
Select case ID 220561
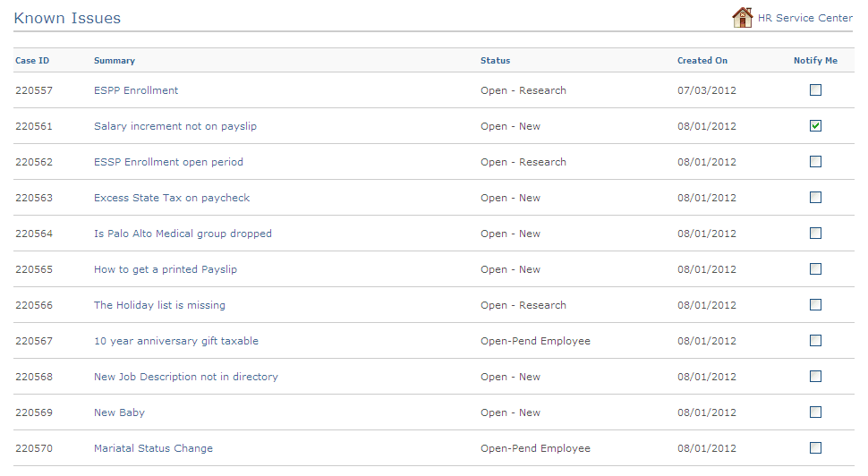[x=34, y=126]
